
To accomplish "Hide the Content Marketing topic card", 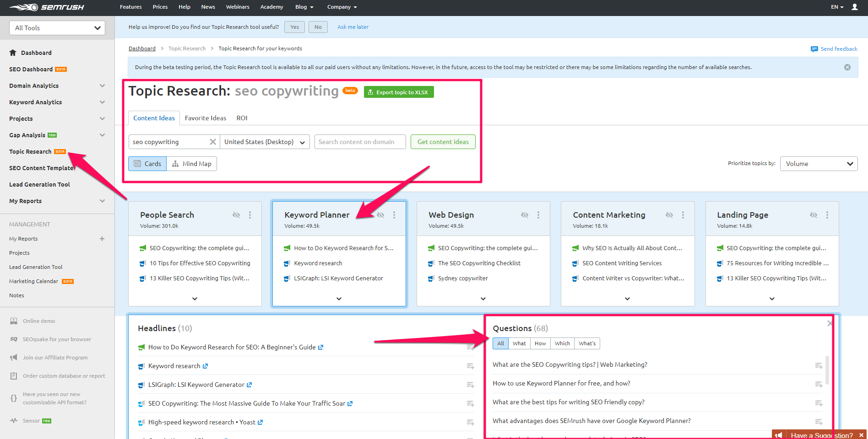I will point(669,215).
